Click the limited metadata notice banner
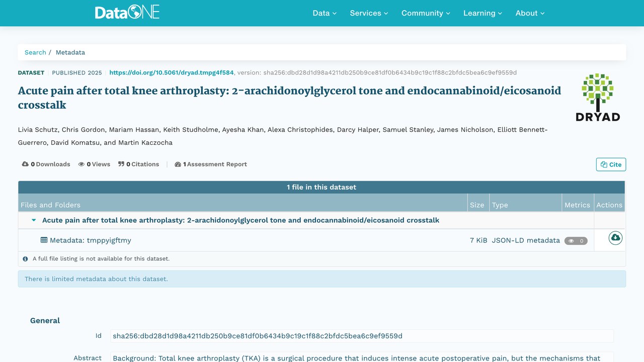This screenshot has height=362, width=644. 322,279
